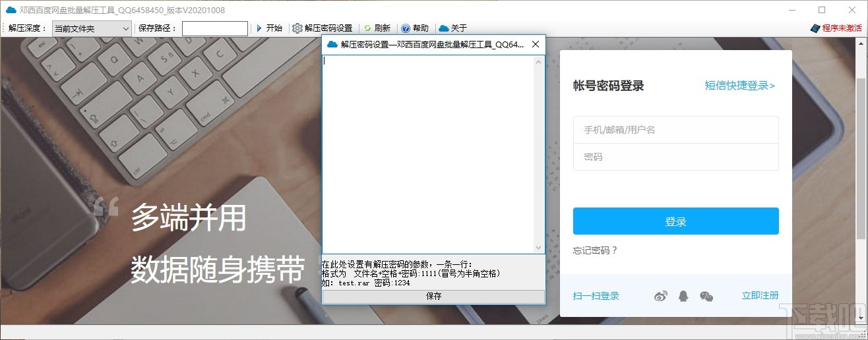
Task: Click inside the password parameters text area
Action: 427,154
